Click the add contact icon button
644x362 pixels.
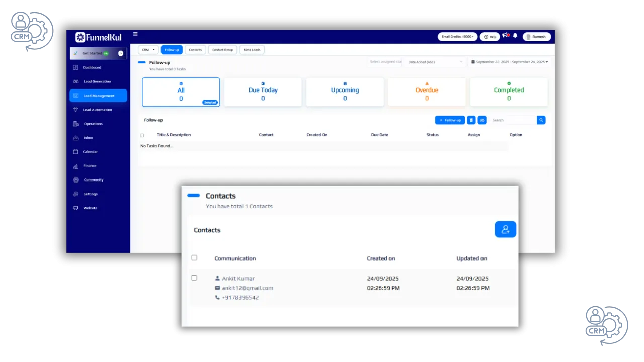(505, 229)
